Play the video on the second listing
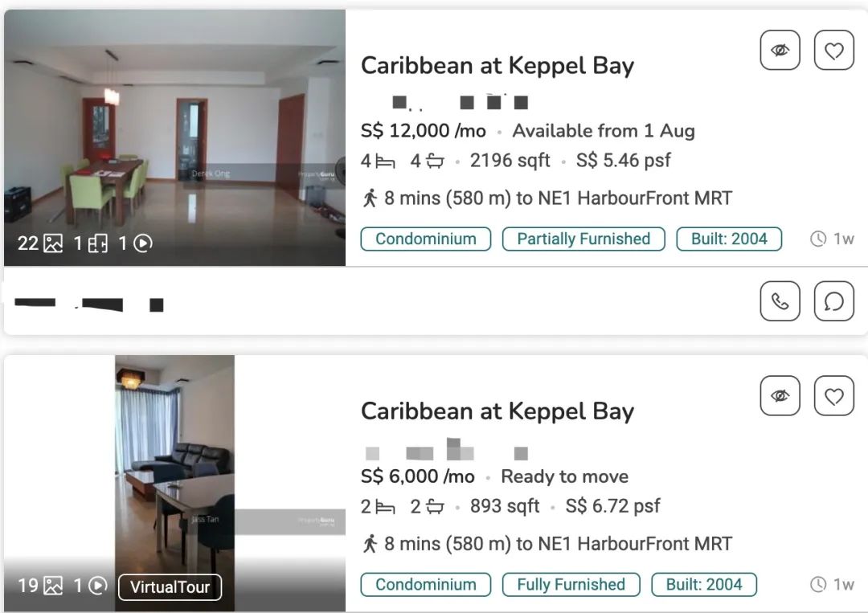 [x=90, y=586]
